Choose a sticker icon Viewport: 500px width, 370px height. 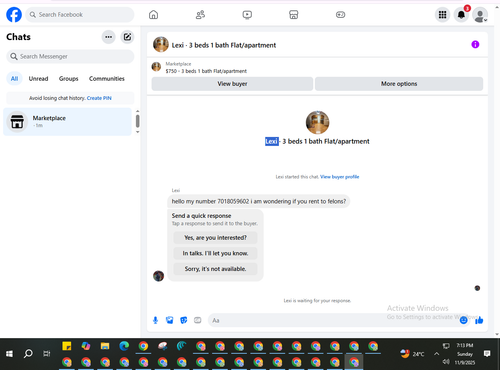(x=184, y=320)
